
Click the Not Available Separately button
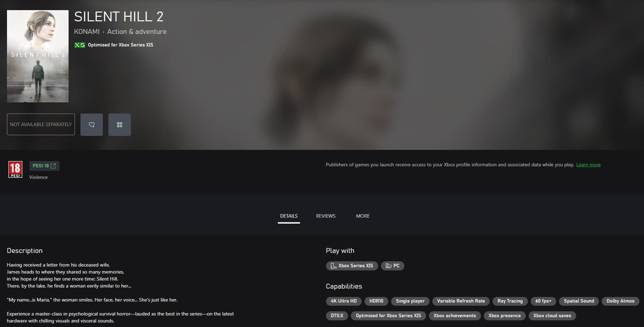tap(41, 124)
